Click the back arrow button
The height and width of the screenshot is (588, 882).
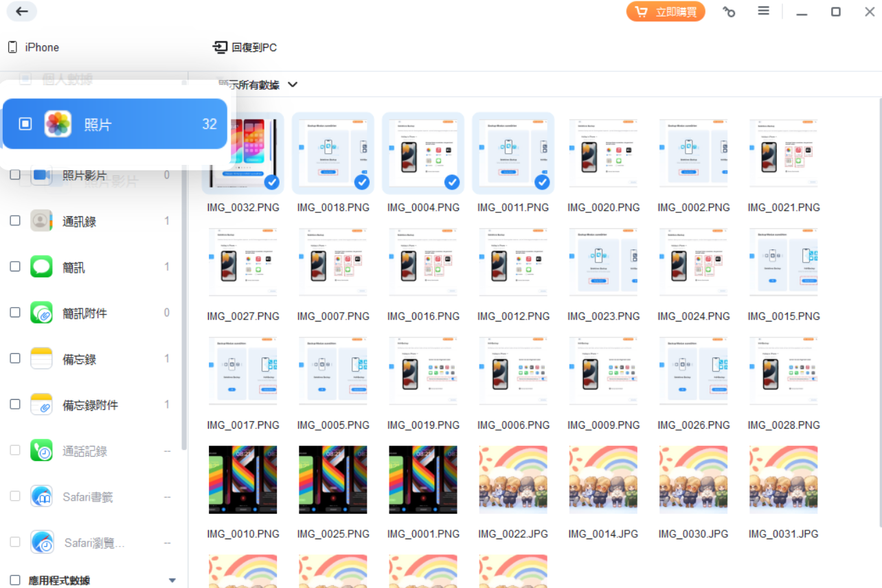22,12
